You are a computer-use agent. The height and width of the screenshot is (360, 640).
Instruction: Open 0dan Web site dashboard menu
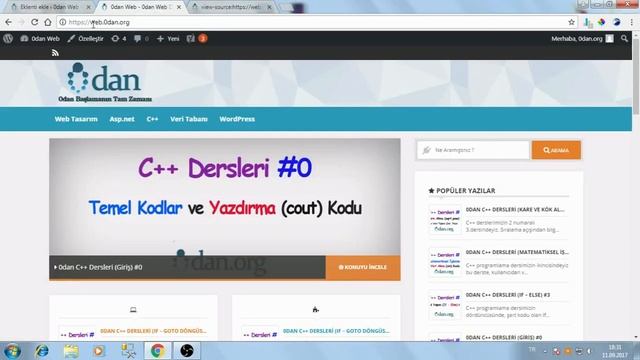(x=40, y=38)
